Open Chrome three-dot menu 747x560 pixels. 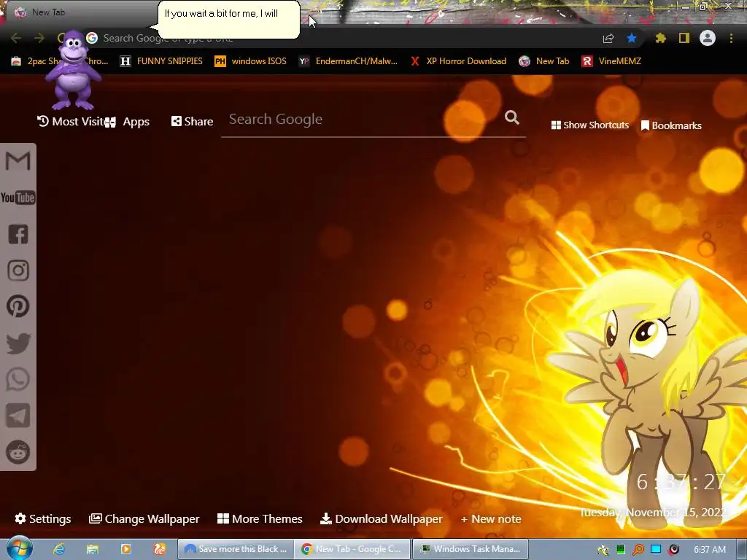point(731,38)
